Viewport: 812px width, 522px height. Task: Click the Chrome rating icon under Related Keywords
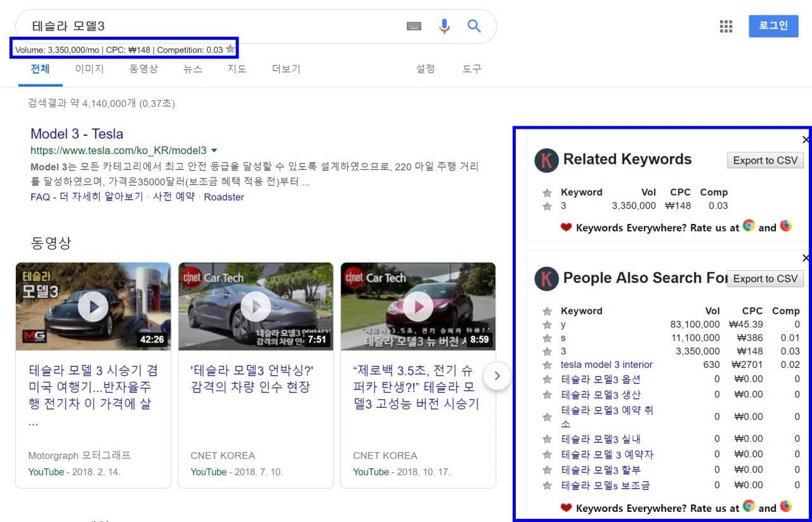749,226
